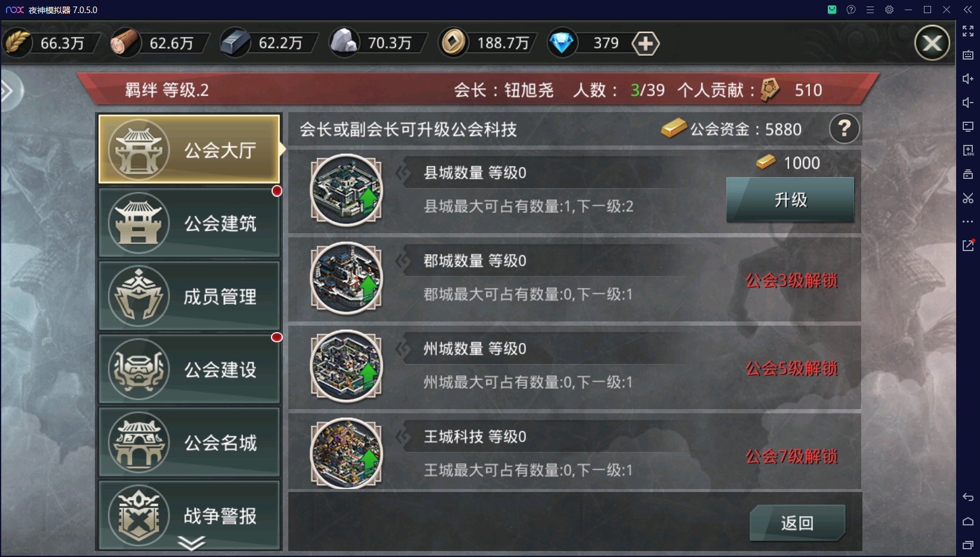Select the 县城数量 city thumbnail icon

point(346,190)
